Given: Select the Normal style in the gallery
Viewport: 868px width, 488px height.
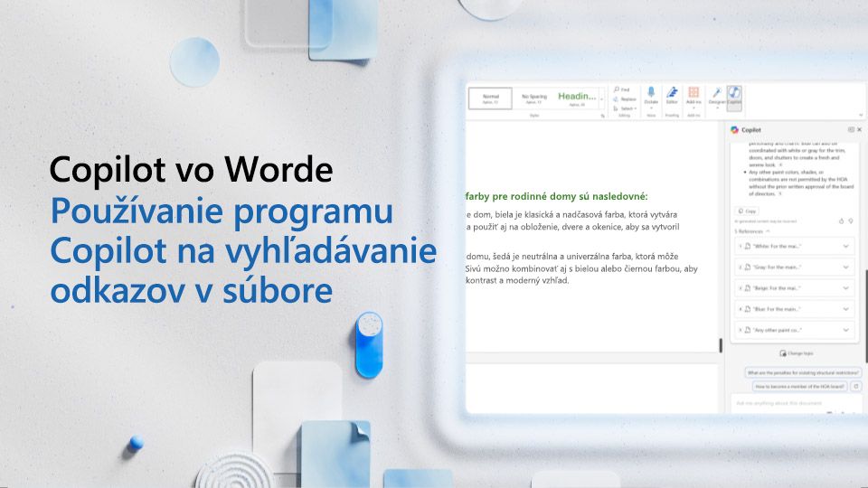Looking at the screenshot, I should pos(490,99).
